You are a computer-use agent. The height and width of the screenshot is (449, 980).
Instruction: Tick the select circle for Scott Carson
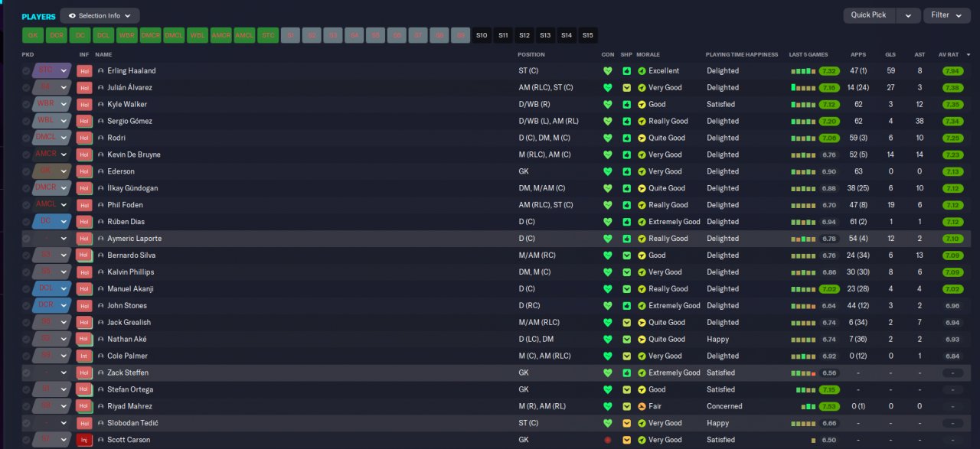point(26,440)
